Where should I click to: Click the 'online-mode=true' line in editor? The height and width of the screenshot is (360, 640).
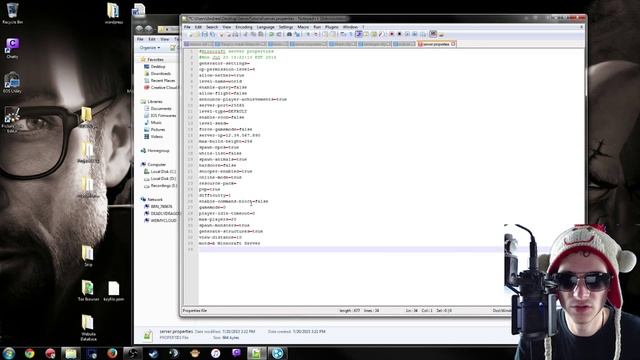220,177
